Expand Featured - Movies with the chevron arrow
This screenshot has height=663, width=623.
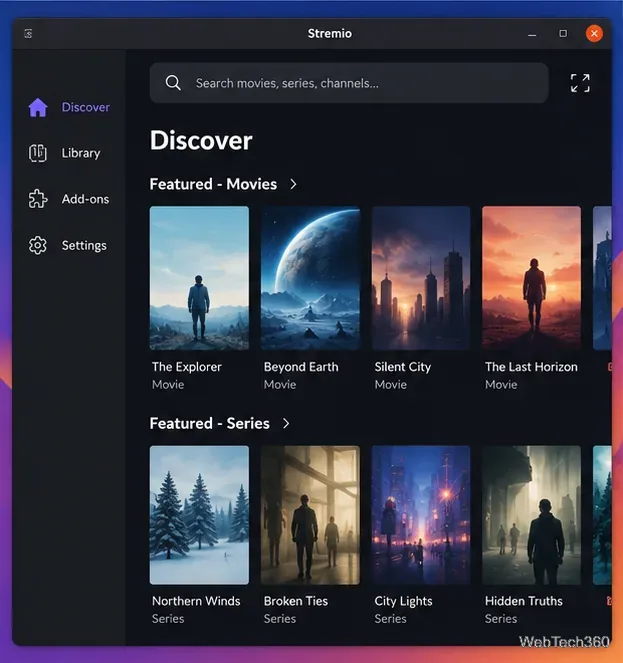(293, 184)
